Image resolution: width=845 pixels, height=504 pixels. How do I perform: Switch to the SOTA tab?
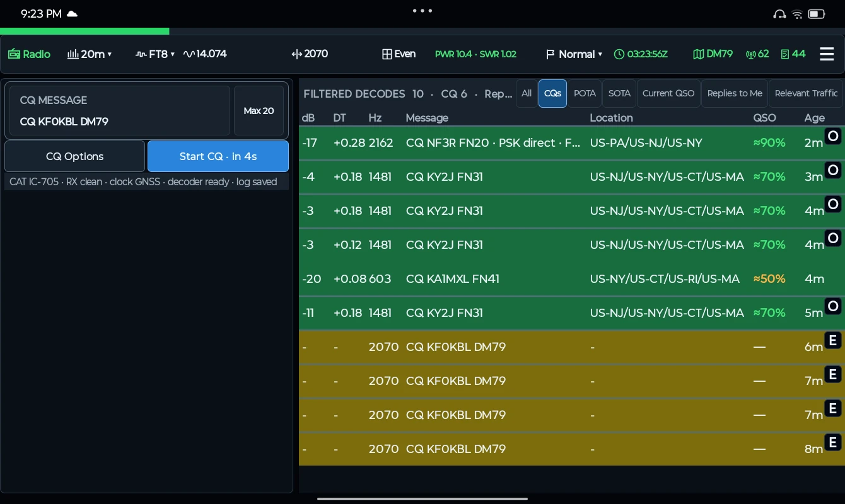(x=619, y=93)
